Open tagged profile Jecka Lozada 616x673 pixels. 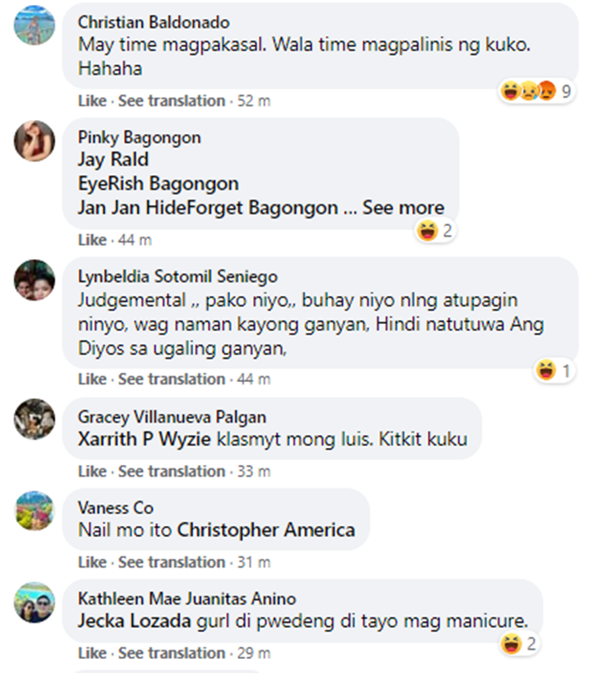coord(134,621)
